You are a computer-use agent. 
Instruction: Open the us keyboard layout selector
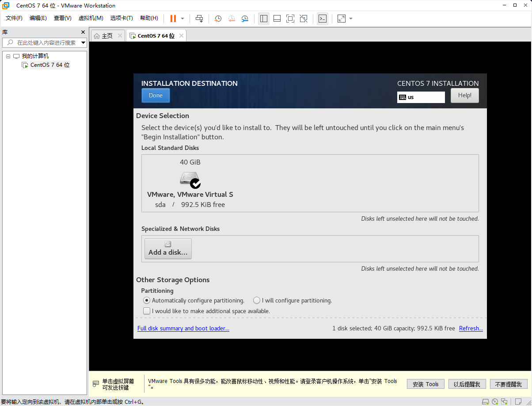[x=421, y=97]
